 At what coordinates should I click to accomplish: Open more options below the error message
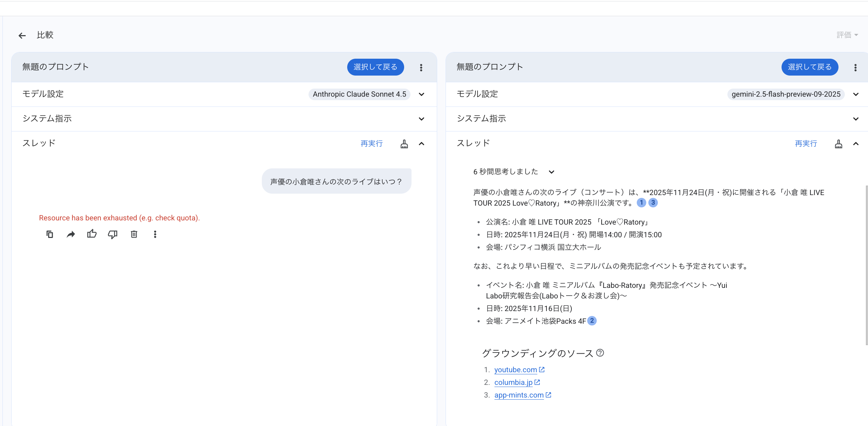coord(155,234)
